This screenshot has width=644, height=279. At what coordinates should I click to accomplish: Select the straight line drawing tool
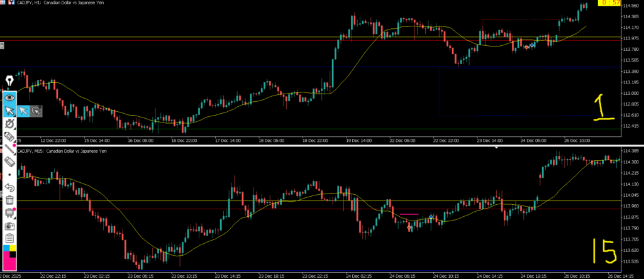click(x=9, y=150)
